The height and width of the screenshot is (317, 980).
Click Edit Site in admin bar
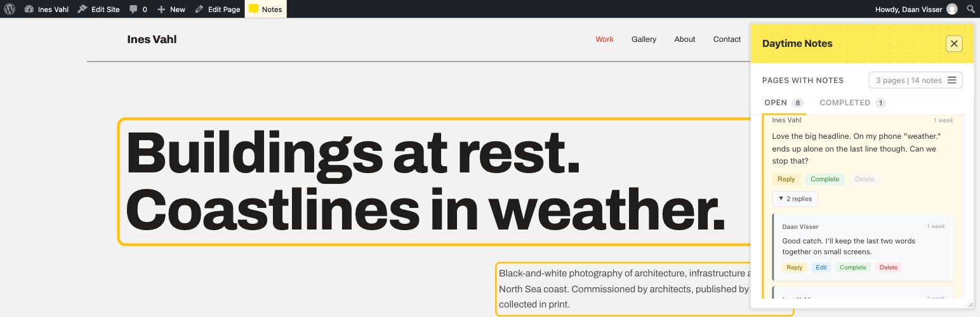click(98, 9)
